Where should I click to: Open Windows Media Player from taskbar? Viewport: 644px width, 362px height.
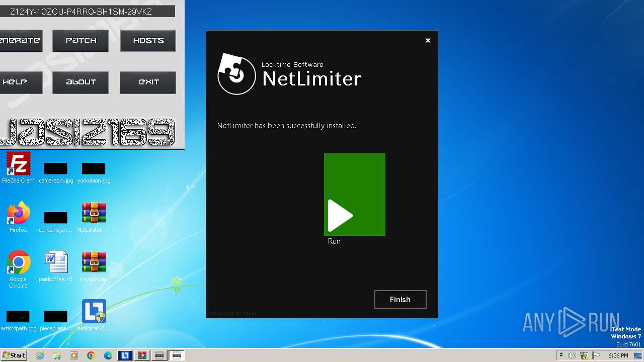[x=74, y=355]
